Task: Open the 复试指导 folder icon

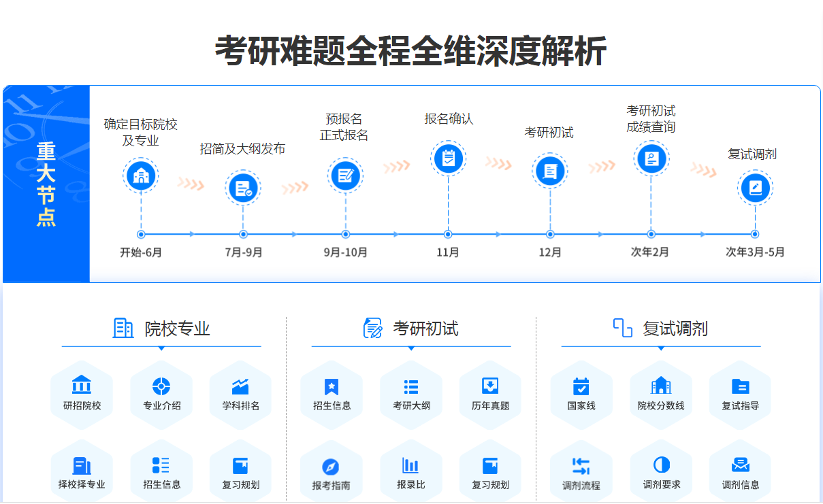Action: tap(740, 386)
